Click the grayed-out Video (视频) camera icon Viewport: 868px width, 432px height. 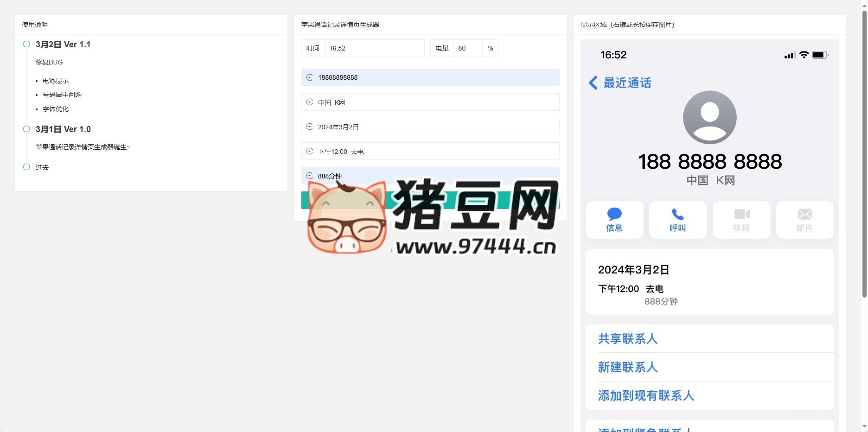coord(741,214)
